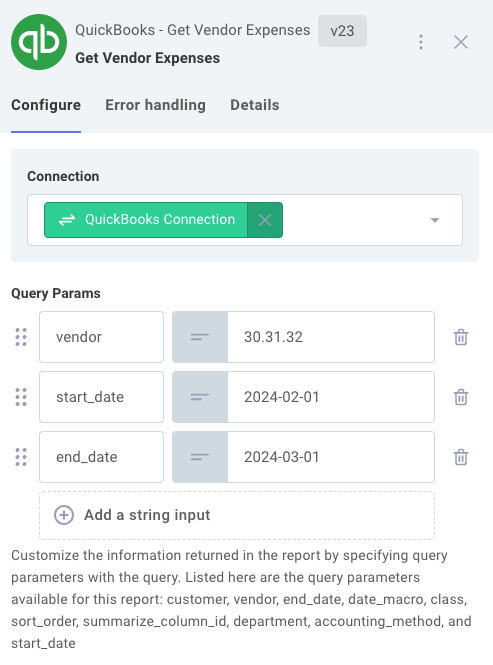Viewport: 493px width, 665px height.
Task: Click the vendor row drag handle
Action: tap(21, 337)
